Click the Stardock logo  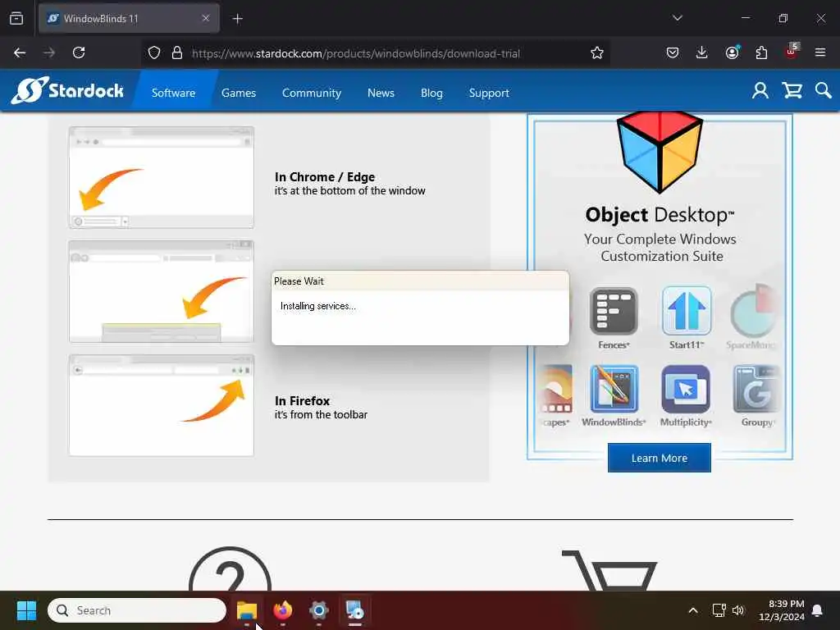pyautogui.click(x=67, y=90)
